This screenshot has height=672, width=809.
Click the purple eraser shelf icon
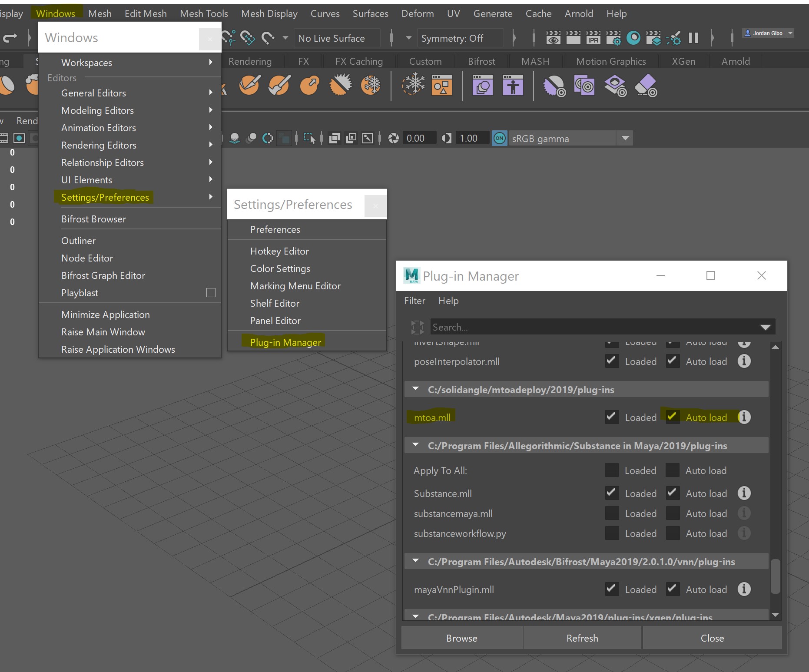(x=646, y=86)
